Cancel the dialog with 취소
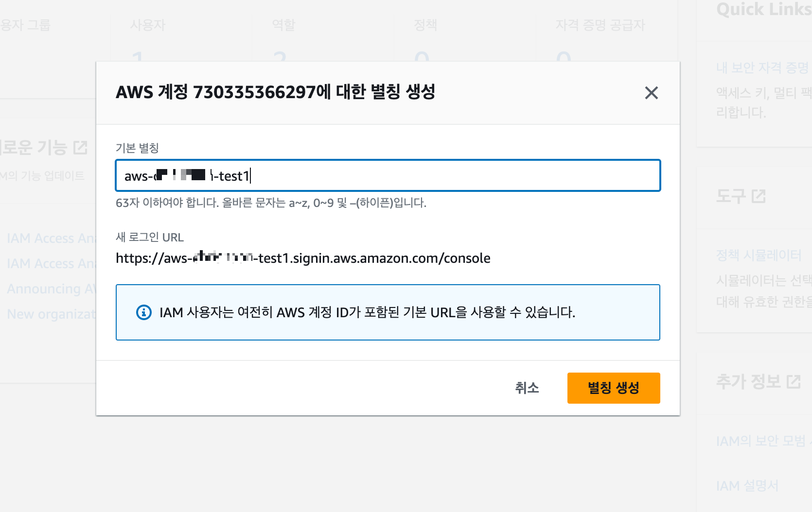 (x=527, y=388)
